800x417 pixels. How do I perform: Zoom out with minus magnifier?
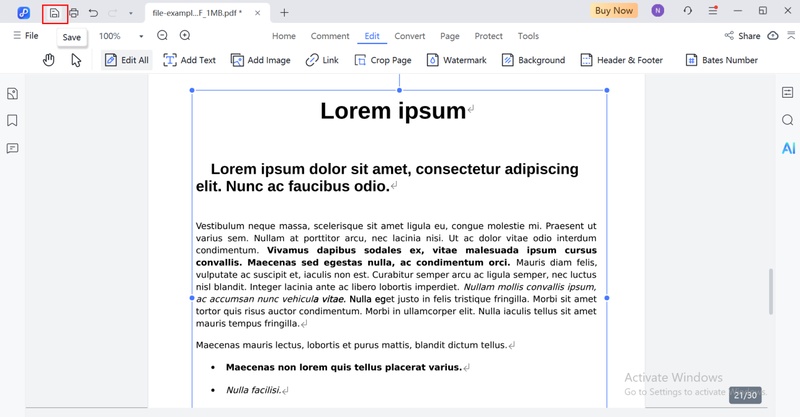point(162,36)
